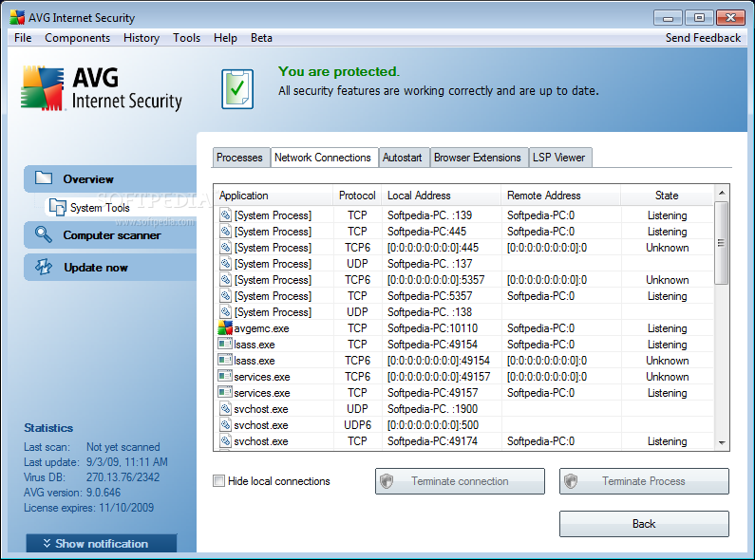Sort by the Application column header
Screen dimensions: 755x560
273,196
